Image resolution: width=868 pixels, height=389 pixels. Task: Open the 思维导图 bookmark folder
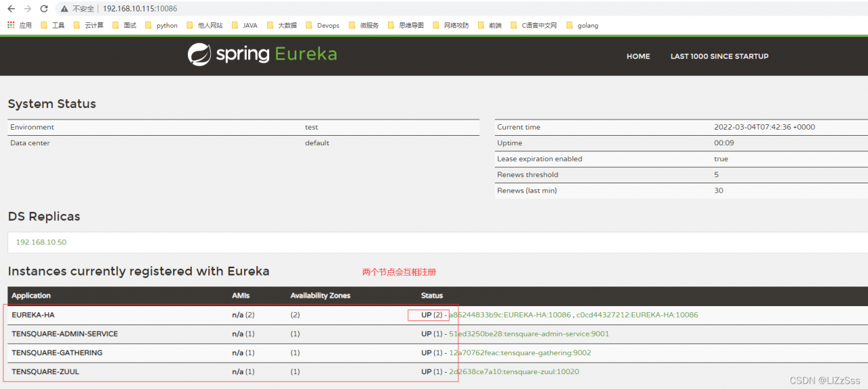[406, 25]
